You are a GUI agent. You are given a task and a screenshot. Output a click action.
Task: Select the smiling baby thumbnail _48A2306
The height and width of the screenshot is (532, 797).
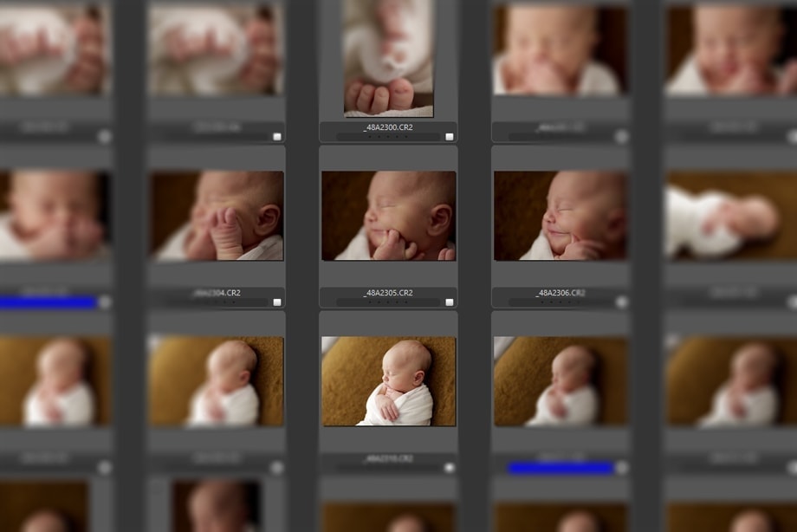coord(560,216)
